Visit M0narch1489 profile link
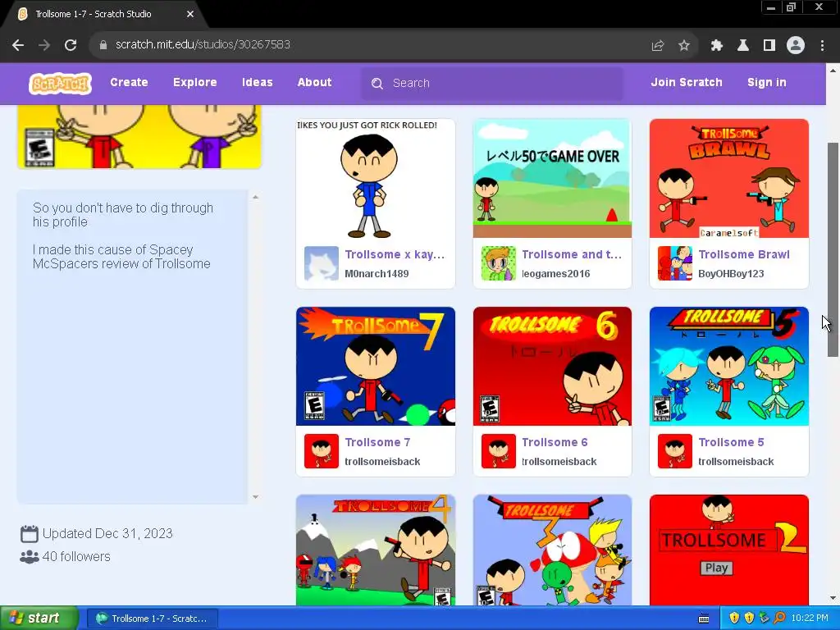Viewport: 840px width, 630px height. pyautogui.click(x=377, y=274)
